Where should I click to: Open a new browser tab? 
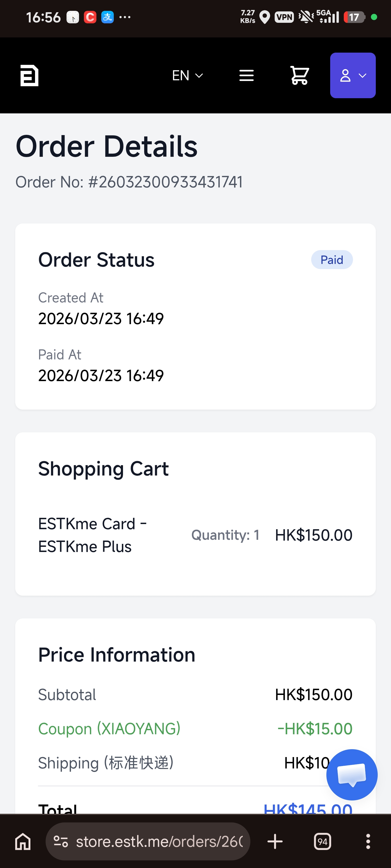pos(275,841)
